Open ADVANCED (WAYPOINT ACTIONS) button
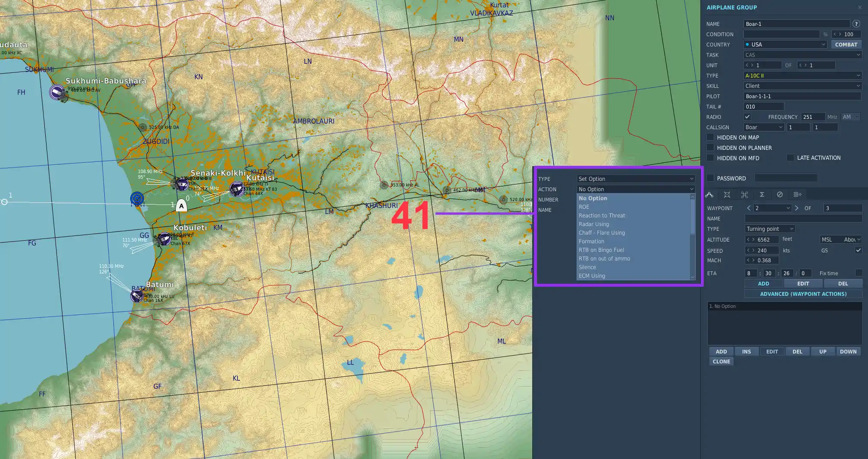868x459 pixels. [x=803, y=294]
